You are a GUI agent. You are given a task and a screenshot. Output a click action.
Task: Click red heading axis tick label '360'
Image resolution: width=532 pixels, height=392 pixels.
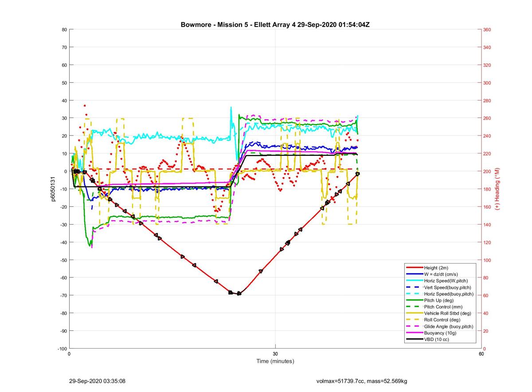coord(487,30)
